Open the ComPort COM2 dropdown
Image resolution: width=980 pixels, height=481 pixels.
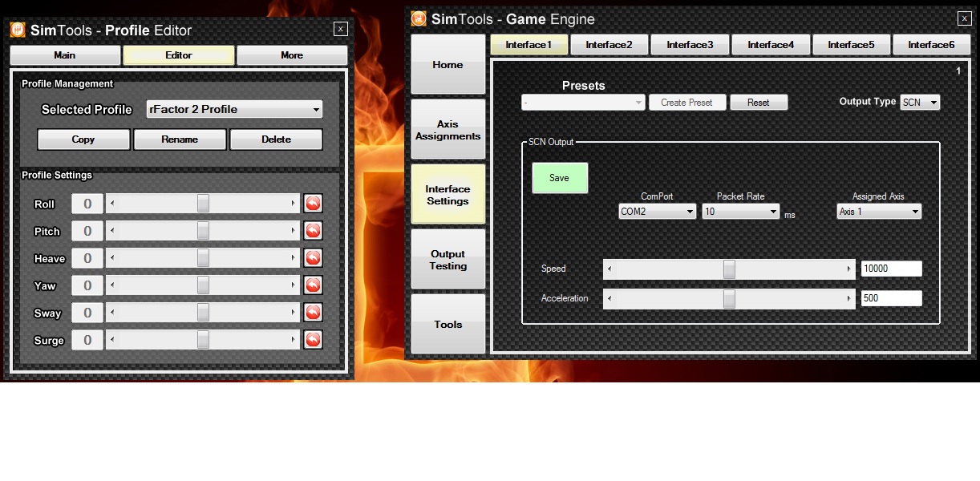(658, 212)
